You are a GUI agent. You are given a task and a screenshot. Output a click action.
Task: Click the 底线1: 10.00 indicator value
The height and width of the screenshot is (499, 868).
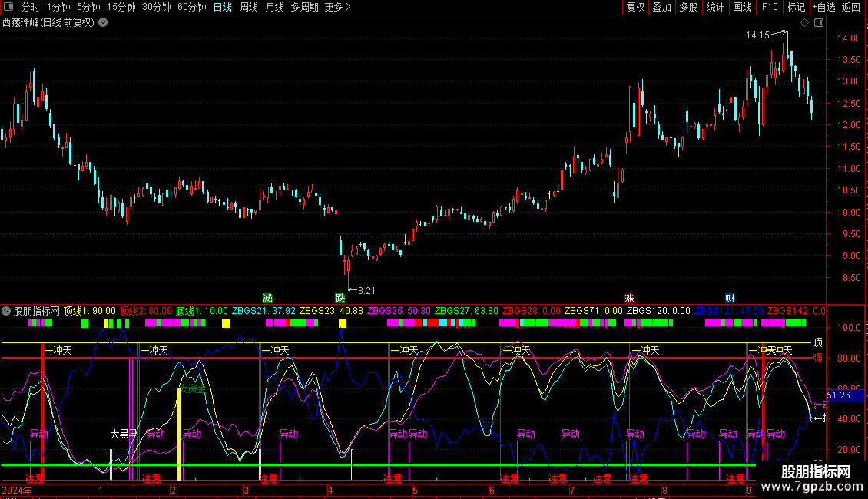click(x=202, y=311)
